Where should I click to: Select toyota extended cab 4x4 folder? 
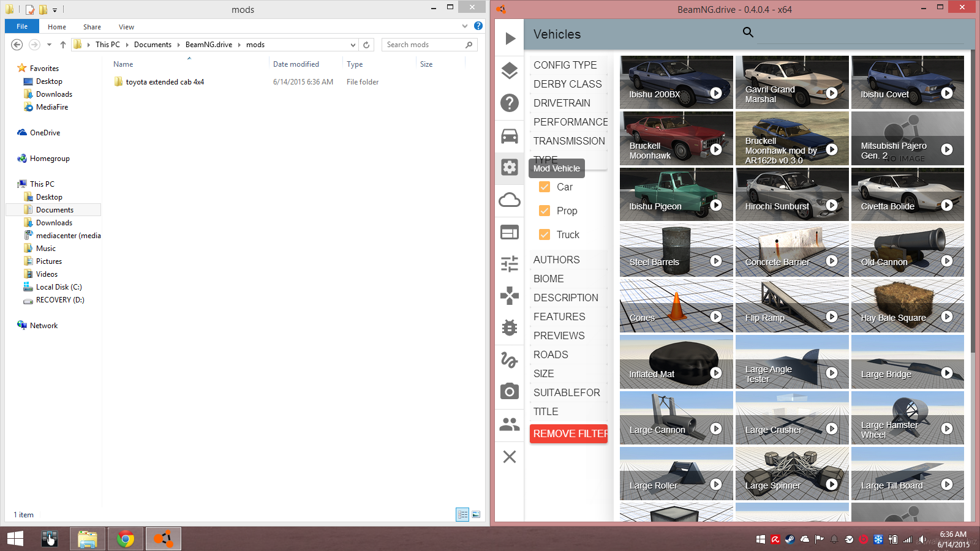(165, 82)
